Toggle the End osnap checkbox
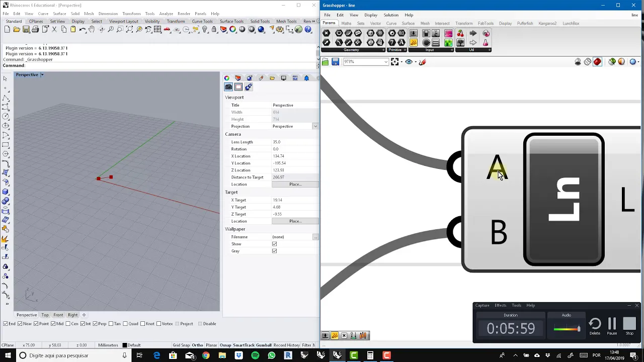Viewport: 644px width, 362px height. point(6,324)
